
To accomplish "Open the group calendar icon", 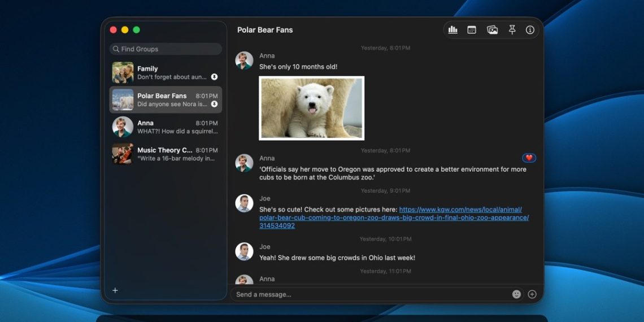I will [472, 30].
